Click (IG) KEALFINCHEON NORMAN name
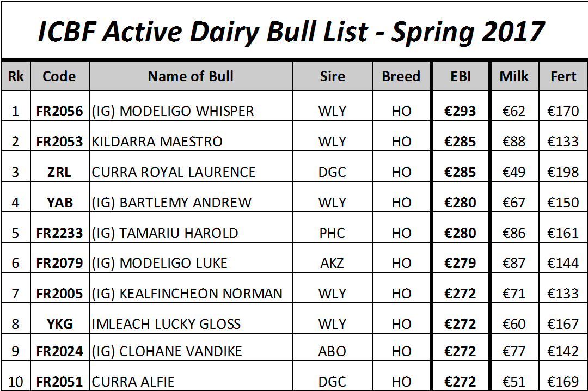The image size is (588, 391). (x=187, y=294)
